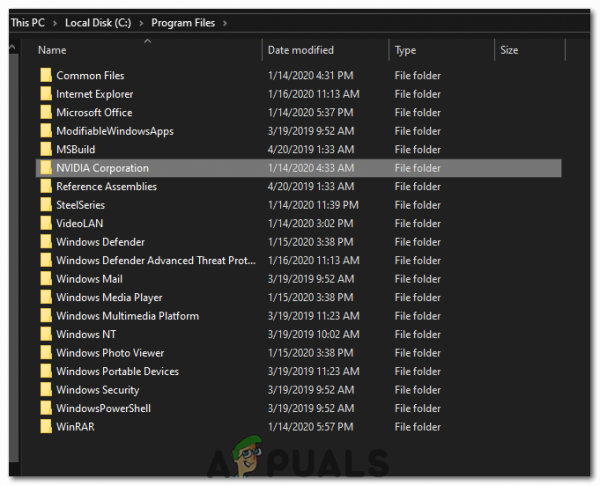Click the NVIDIA Corporation folder icon
Image resolution: width=600 pixels, height=486 pixels.
[x=46, y=168]
